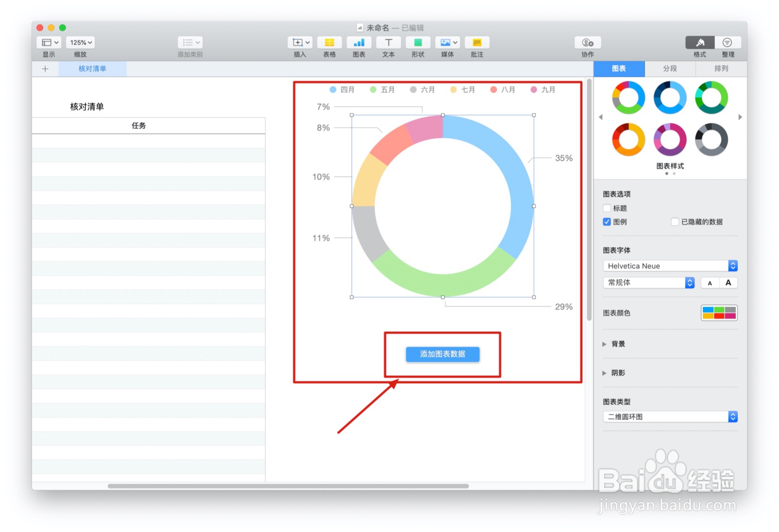The height and width of the screenshot is (532, 779).
Task: Go to next chart styles page arrow
Action: pos(740,117)
